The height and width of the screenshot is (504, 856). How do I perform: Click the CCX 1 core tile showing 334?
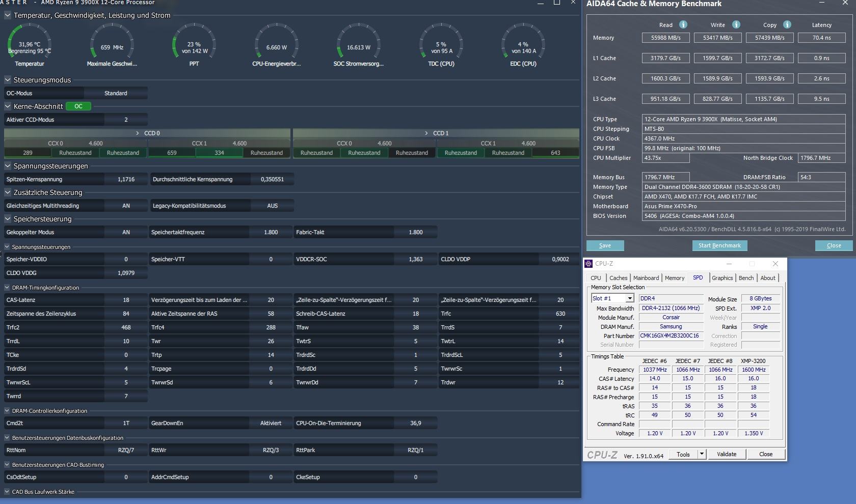click(219, 153)
